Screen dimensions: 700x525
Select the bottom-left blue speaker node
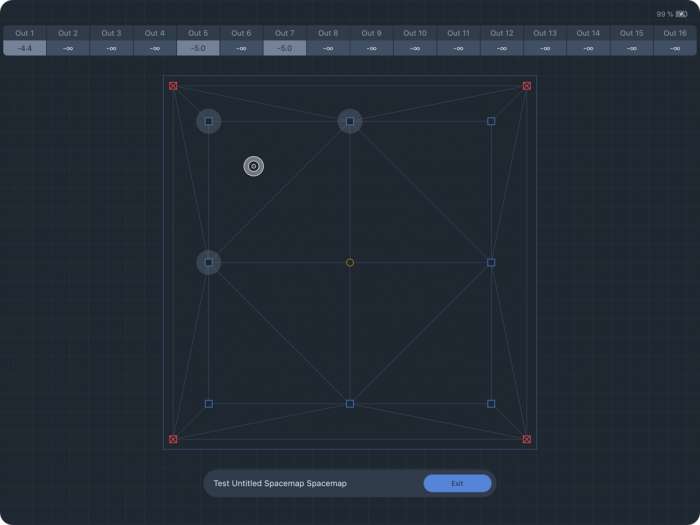click(209, 404)
